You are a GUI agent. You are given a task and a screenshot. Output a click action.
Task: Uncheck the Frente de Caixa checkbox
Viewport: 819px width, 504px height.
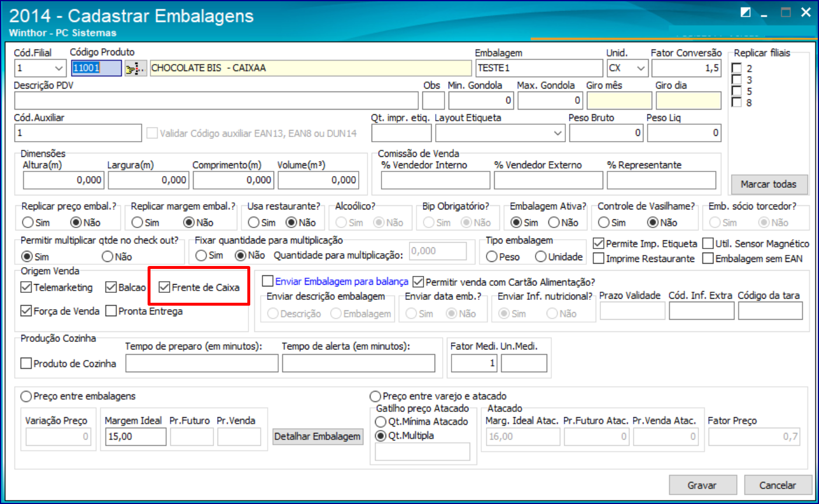[x=164, y=287]
